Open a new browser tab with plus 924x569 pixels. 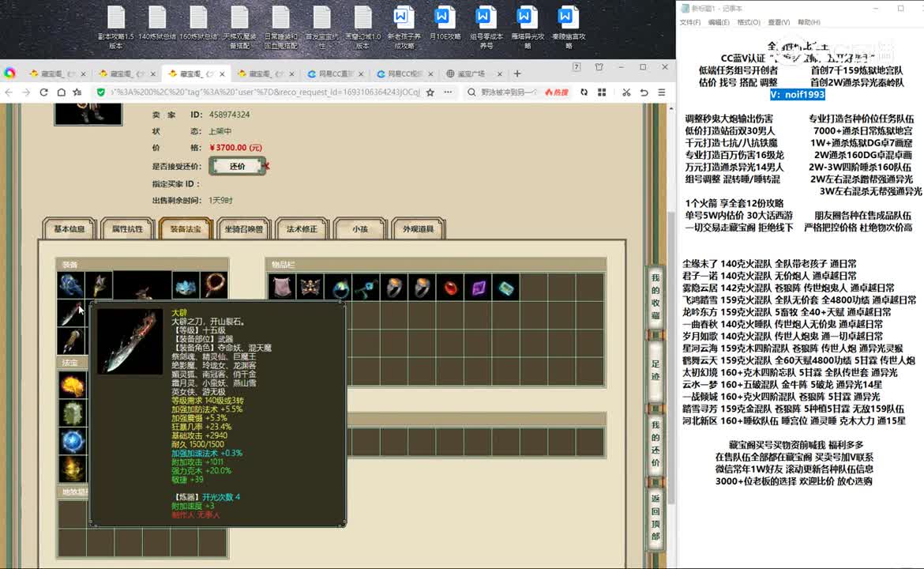coord(517,73)
